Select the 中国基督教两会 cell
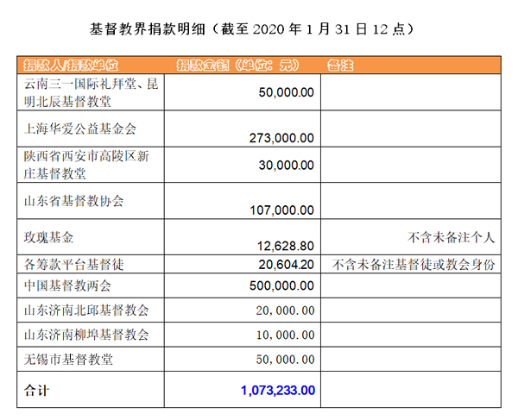This screenshot has height=420, width=518. click(x=67, y=286)
